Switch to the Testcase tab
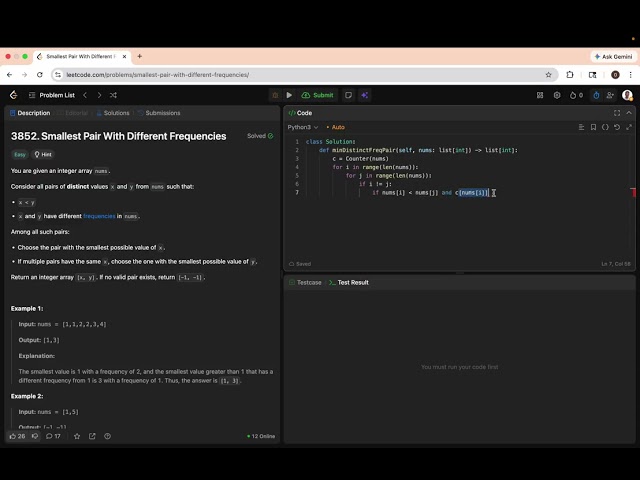Viewport: 640px width, 480px height. pos(305,282)
